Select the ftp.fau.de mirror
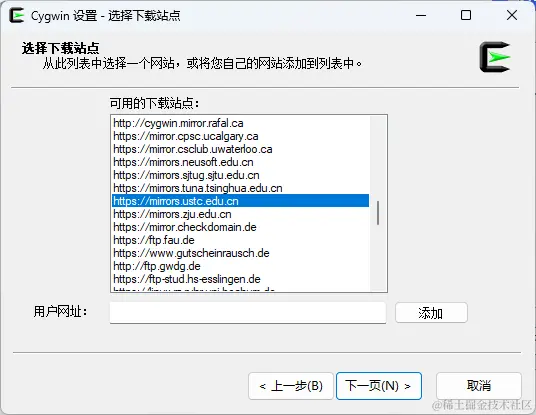The width and height of the screenshot is (536, 415). click(240, 240)
